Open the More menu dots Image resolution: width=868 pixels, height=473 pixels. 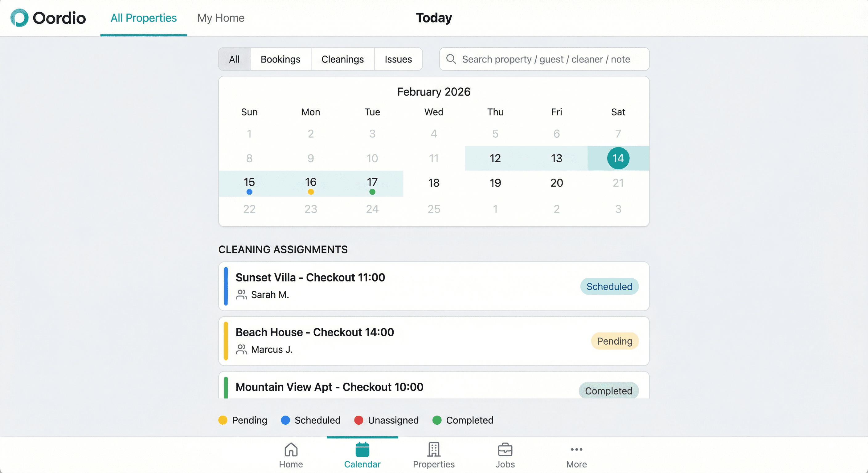click(576, 450)
